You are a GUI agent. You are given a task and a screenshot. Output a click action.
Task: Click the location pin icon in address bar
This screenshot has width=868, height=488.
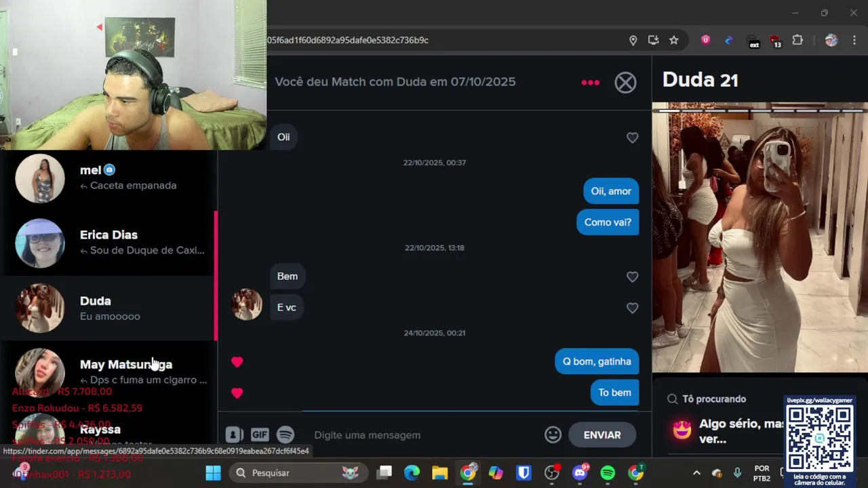pos(633,40)
